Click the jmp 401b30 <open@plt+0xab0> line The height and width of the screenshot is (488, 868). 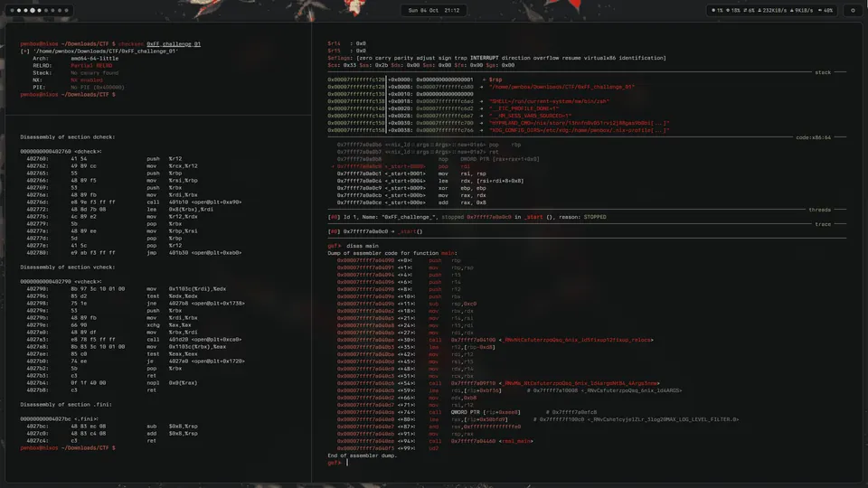click(x=134, y=252)
